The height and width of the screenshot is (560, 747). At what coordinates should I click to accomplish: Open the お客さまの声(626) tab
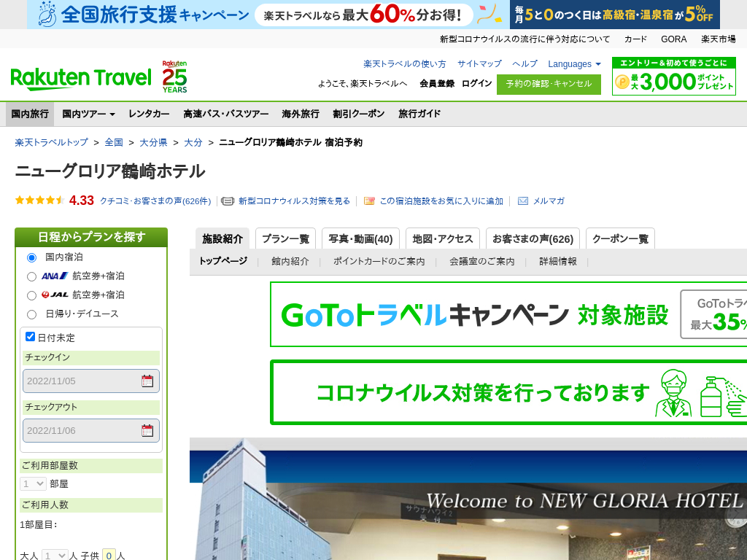(x=533, y=238)
